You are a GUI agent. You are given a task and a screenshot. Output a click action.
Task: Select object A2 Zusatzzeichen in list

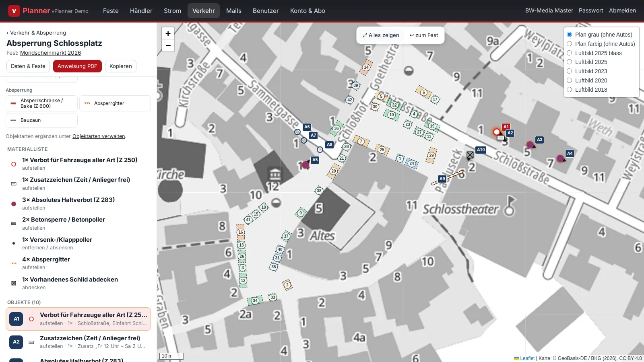pyautogui.click(x=78, y=342)
